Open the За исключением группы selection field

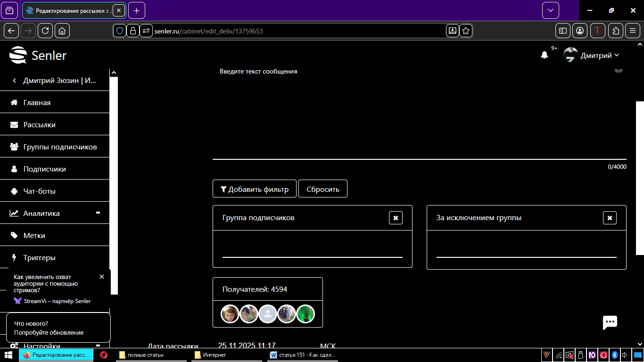[x=526, y=250]
